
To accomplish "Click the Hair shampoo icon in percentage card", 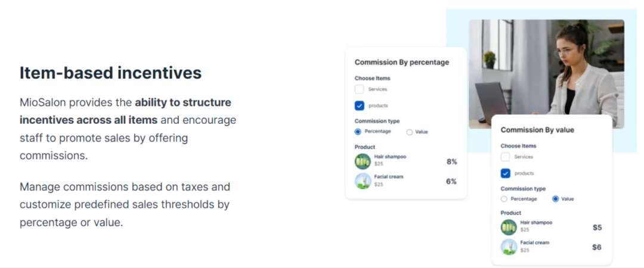I will click(x=363, y=161).
